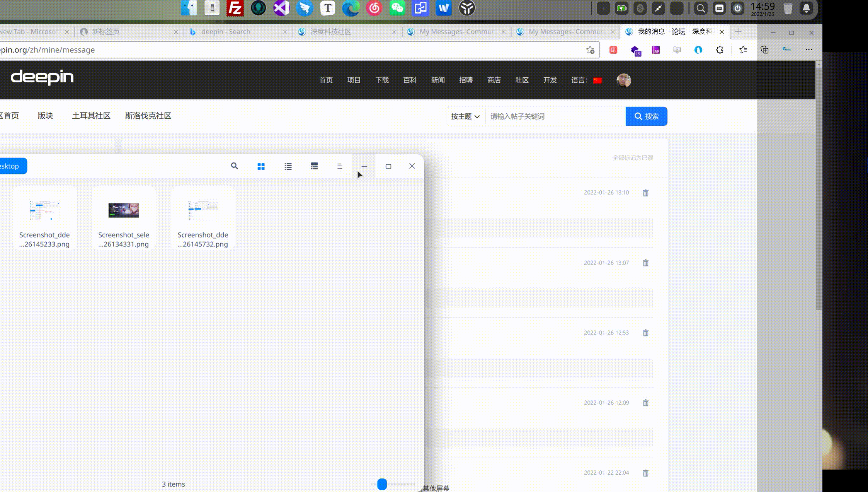Open FileZilla from the dock
868x492 pixels.
click(x=235, y=9)
